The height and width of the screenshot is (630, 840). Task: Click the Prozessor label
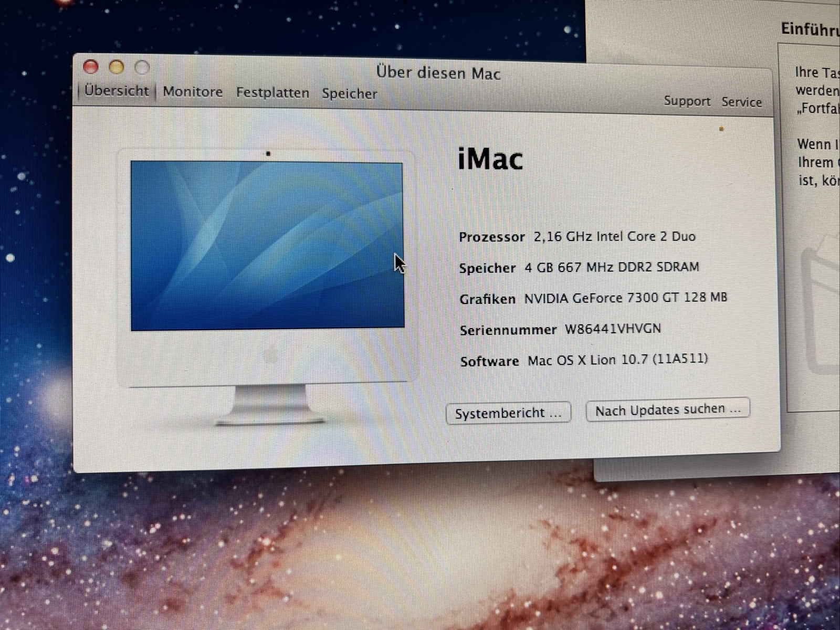tap(492, 237)
